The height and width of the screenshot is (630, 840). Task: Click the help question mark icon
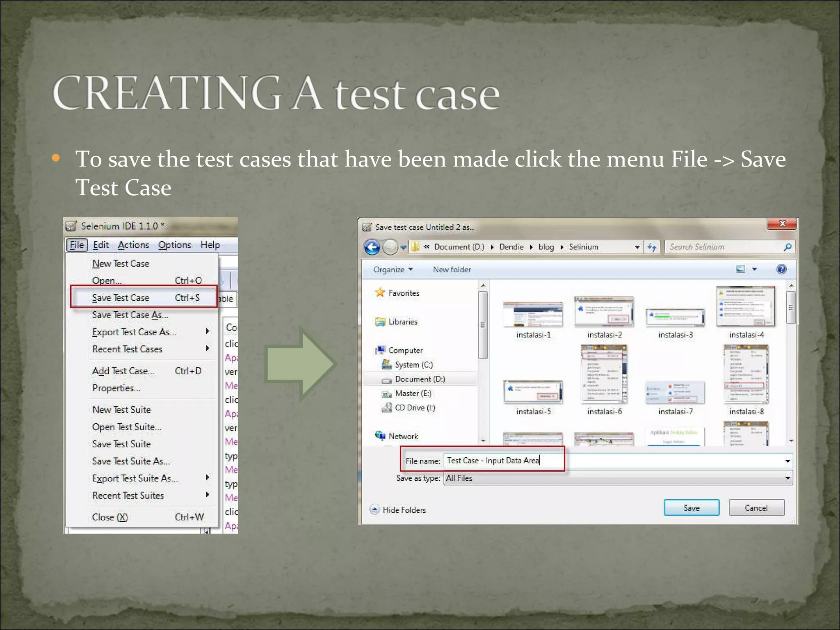[781, 269]
